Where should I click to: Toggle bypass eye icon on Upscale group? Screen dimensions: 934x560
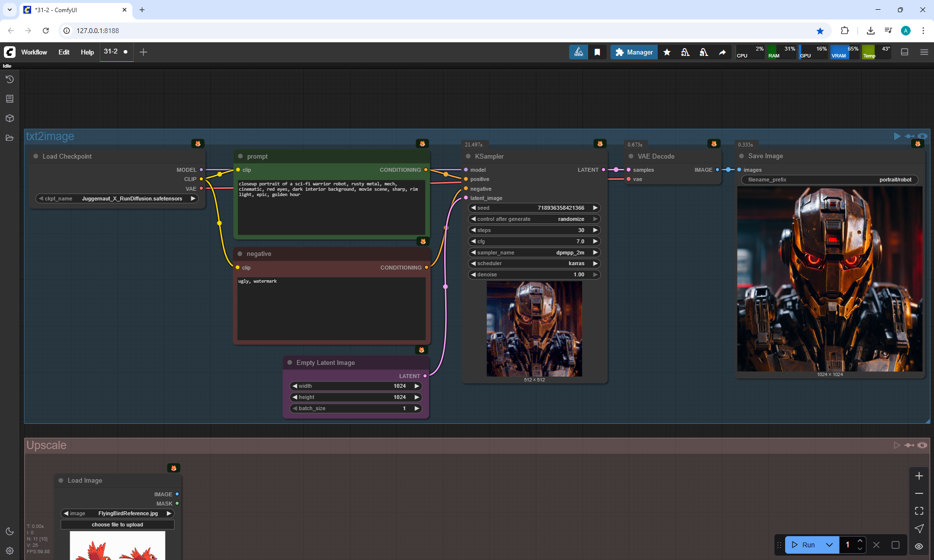tap(922, 445)
